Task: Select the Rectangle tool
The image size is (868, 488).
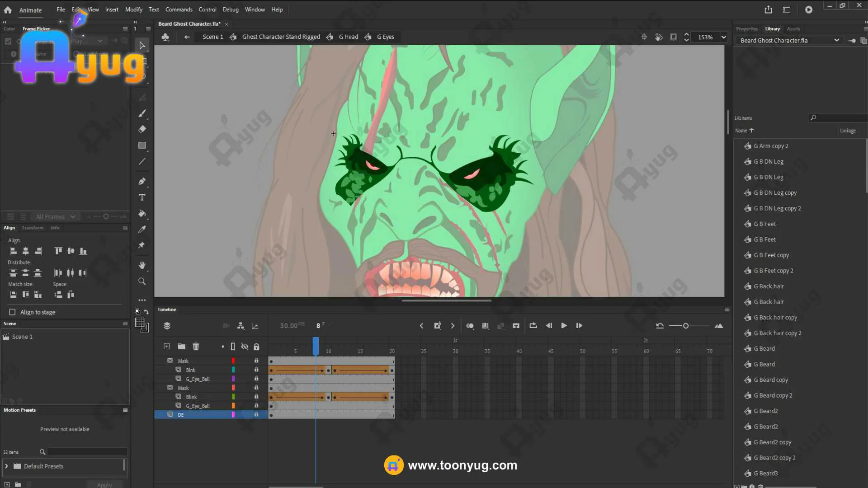Action: 142,145
